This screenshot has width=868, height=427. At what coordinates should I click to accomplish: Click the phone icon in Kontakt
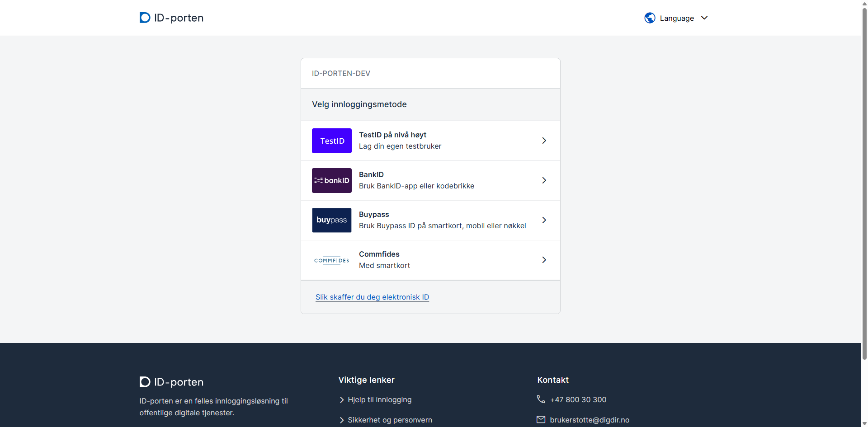[x=541, y=399]
